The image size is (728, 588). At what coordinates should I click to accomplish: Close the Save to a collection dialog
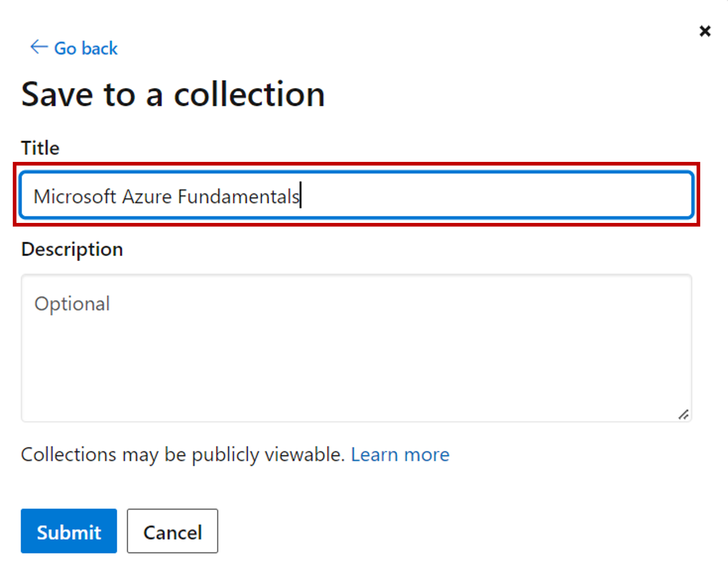coord(705,31)
